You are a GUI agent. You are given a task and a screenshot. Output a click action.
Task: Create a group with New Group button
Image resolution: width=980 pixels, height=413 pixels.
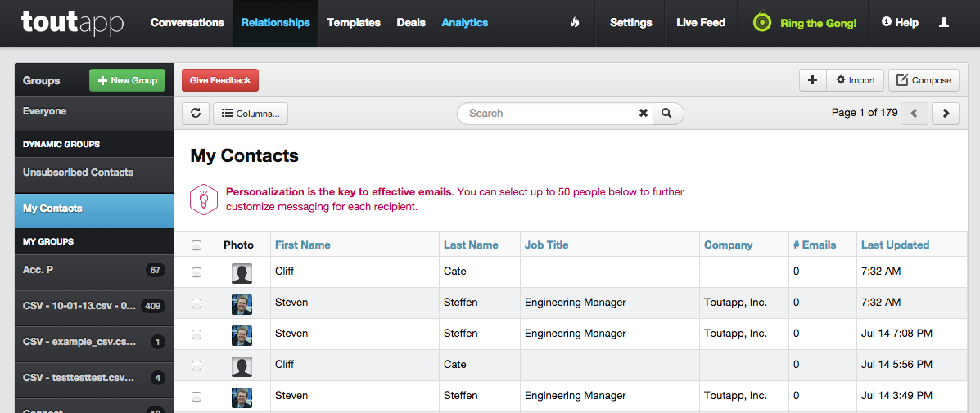(x=127, y=80)
